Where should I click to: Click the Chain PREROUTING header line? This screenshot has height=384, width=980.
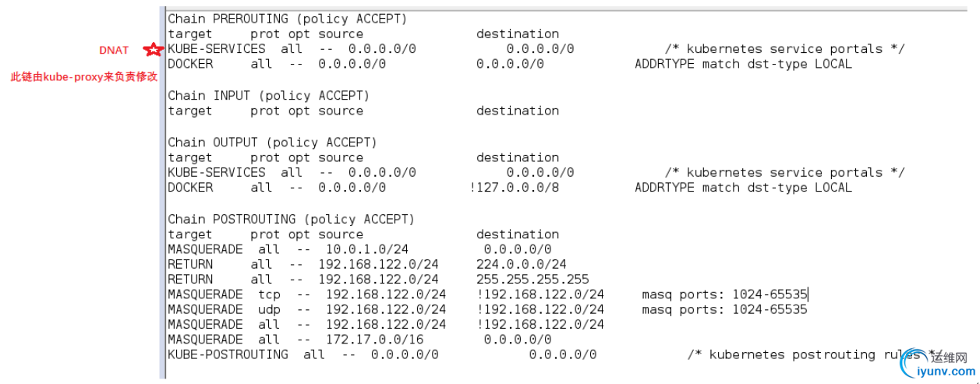click(288, 18)
